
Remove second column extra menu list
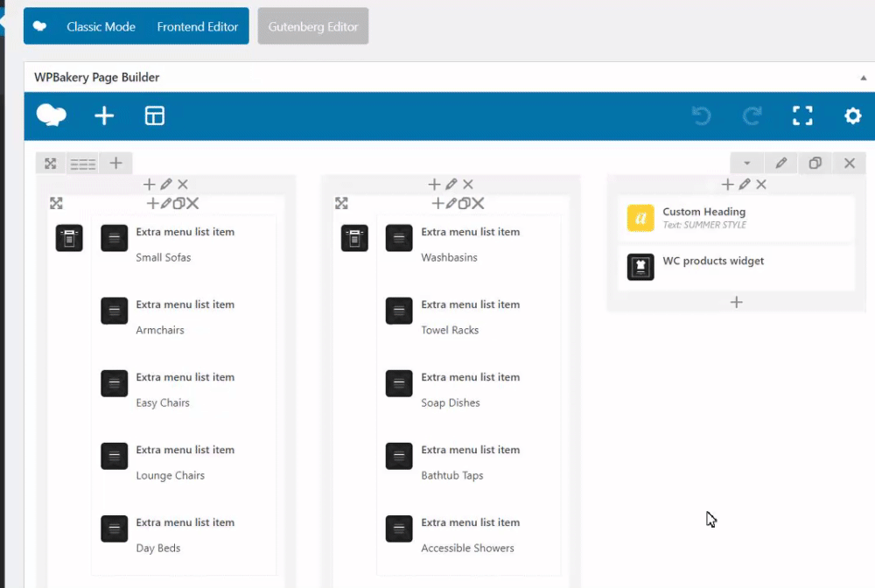click(479, 204)
